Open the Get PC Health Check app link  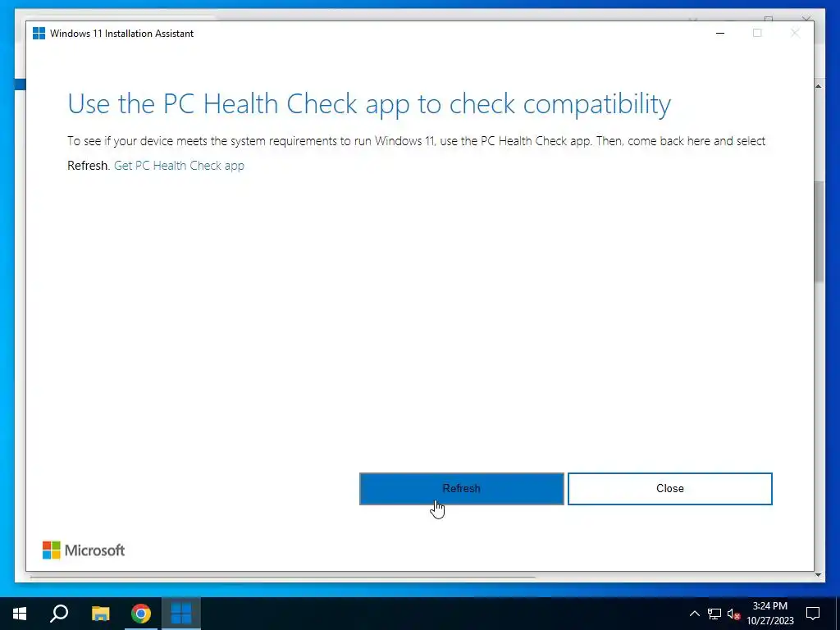(179, 166)
